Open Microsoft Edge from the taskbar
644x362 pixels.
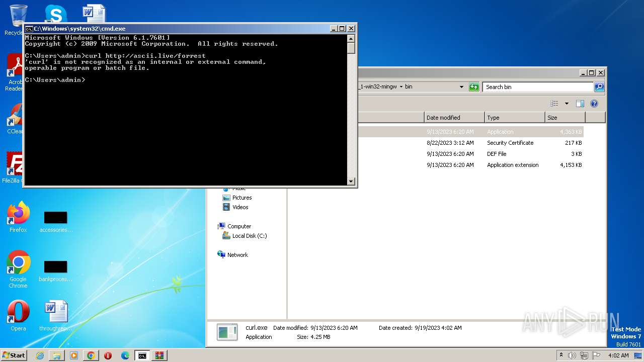[x=125, y=355]
